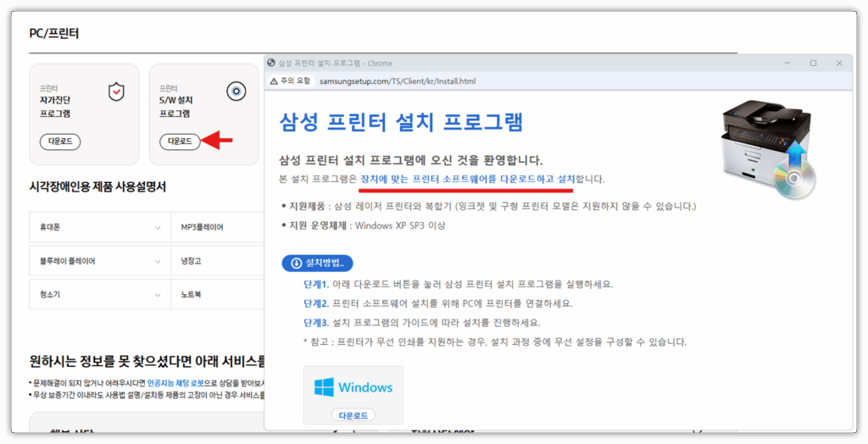Viewport: 868px width, 444px height.
Task: Click the shield icon on 자가진단 card
Action: click(116, 92)
